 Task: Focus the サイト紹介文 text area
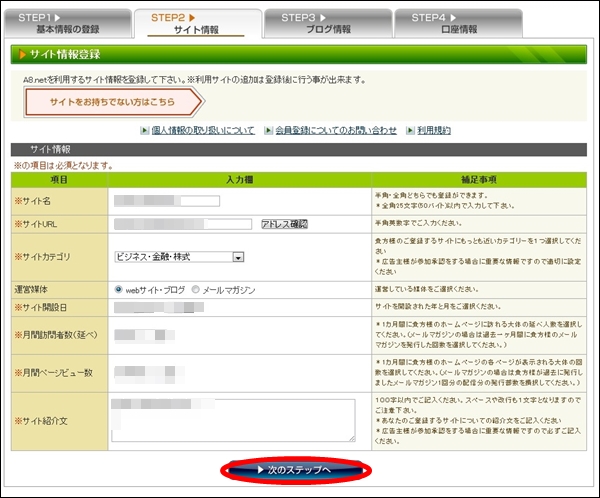(233, 420)
